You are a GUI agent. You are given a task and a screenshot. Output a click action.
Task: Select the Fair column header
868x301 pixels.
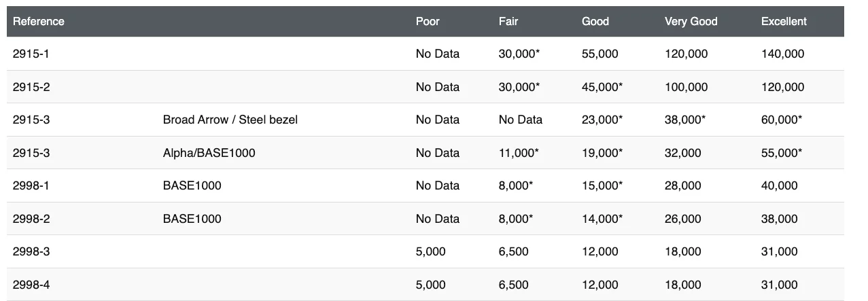click(508, 21)
